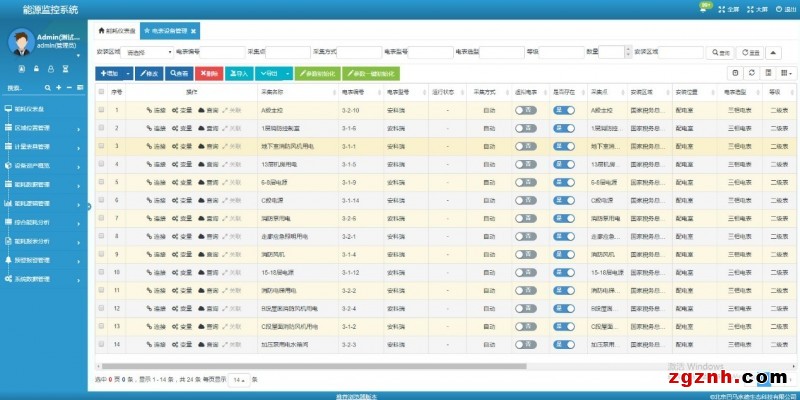Click the lock icon under Admin profile

coord(37,69)
